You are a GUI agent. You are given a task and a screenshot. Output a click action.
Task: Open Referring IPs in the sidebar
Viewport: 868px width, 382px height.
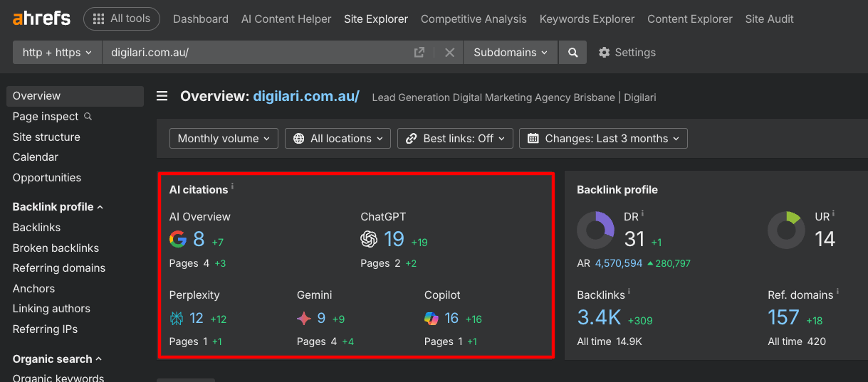click(x=45, y=329)
